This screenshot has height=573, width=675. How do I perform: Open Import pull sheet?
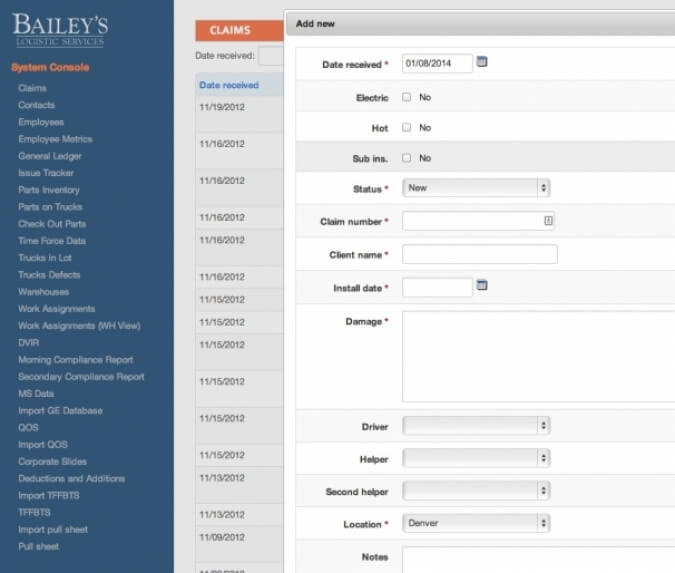point(53,530)
